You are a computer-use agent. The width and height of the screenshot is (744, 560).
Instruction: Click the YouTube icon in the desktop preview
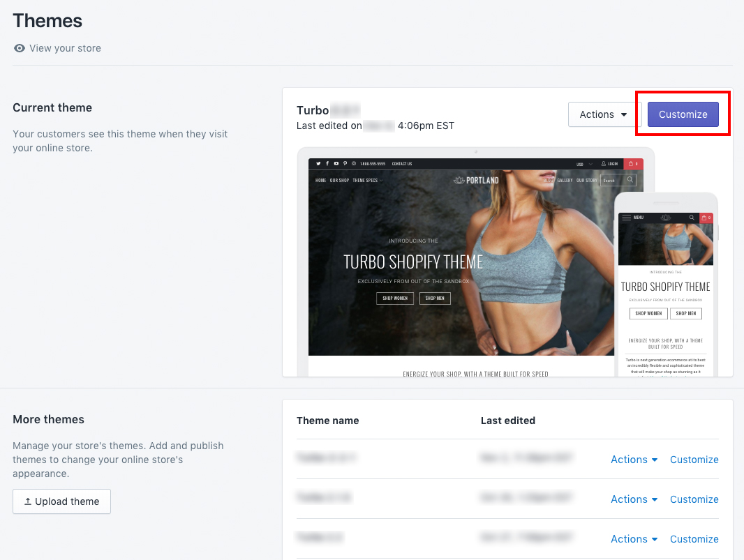(x=336, y=164)
